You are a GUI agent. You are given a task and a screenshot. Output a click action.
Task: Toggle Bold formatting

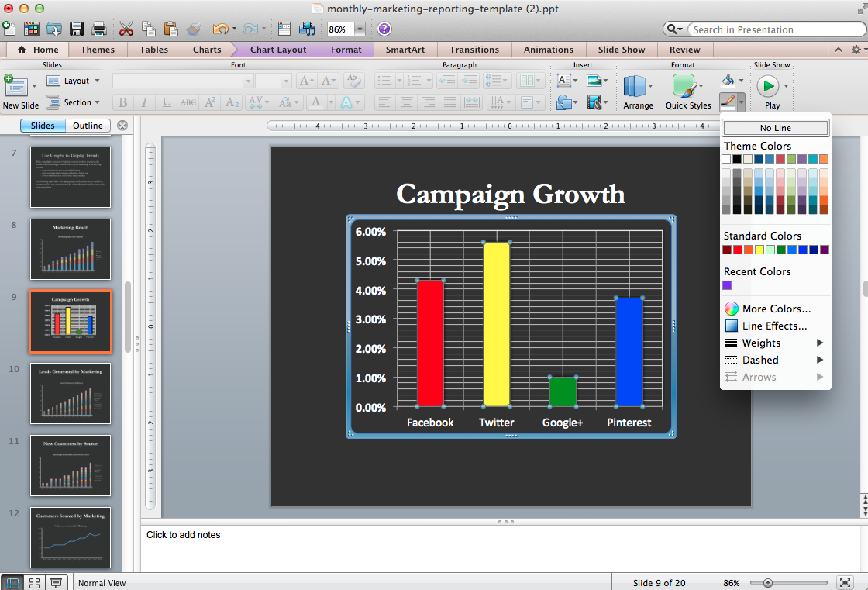click(123, 102)
